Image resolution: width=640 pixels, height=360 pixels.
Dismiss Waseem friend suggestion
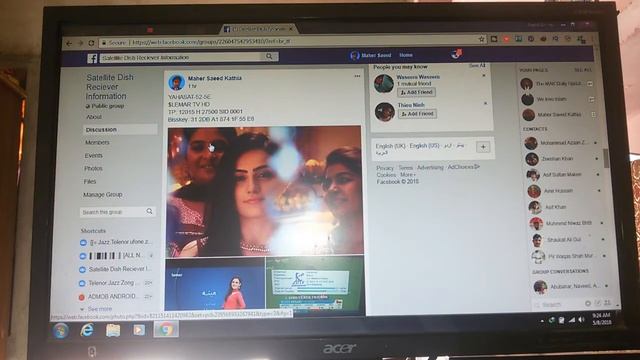484,76
